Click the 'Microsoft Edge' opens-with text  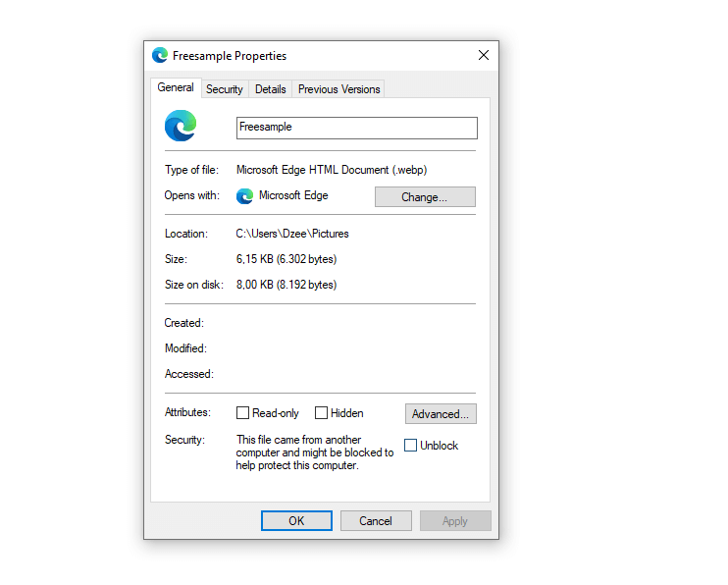[x=293, y=195]
